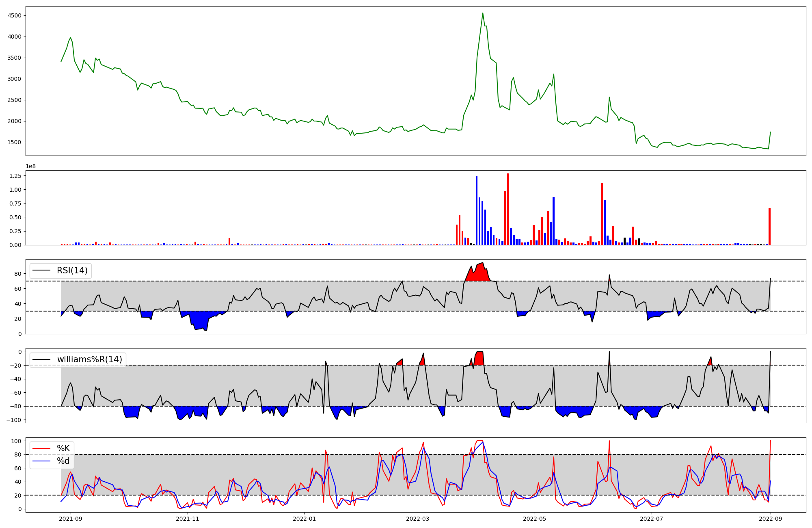Click the 2022-05 x-axis date label

click(534, 519)
